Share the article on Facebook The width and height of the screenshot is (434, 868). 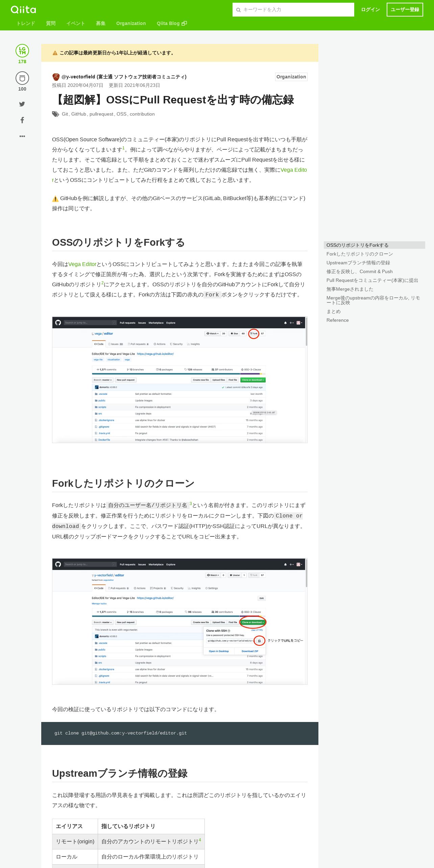click(x=22, y=120)
